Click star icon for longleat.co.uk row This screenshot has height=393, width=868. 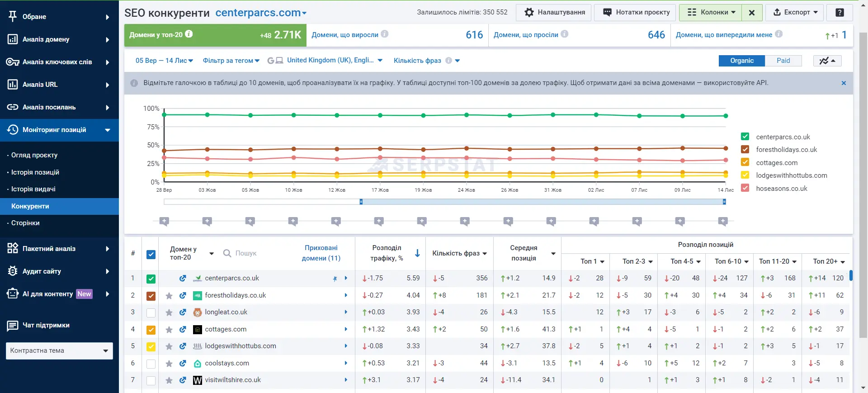point(169,313)
